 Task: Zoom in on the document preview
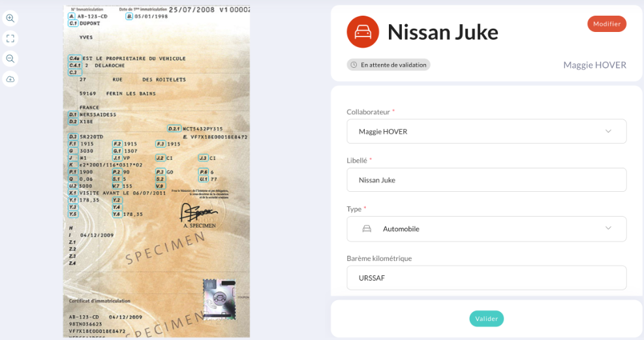point(10,18)
